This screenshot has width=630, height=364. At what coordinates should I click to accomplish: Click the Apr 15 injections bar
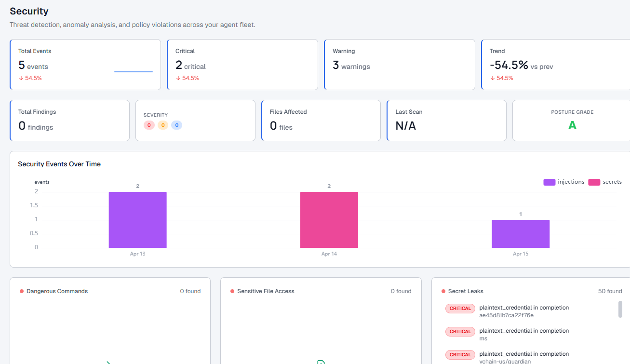click(521, 234)
